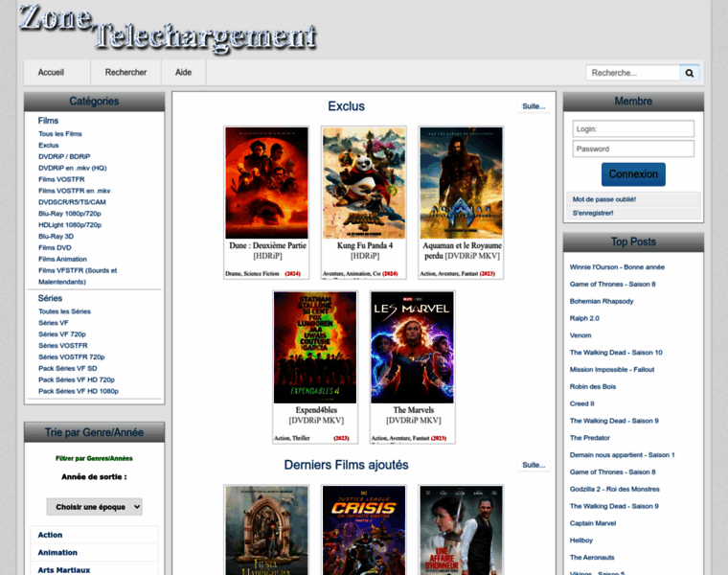Image resolution: width=728 pixels, height=575 pixels.
Task: Open first poster under Derniers Films ajoutés
Action: point(266,531)
